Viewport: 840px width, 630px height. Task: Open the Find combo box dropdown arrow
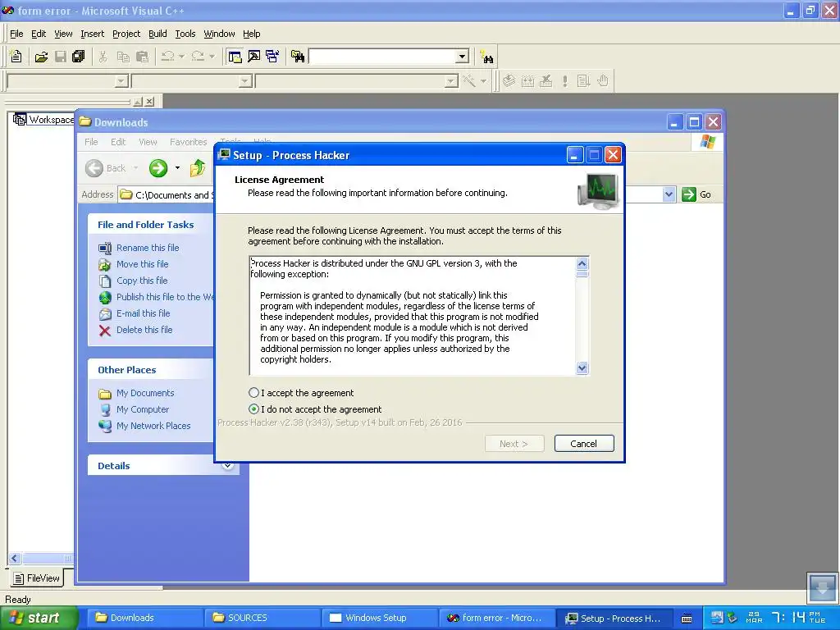[x=463, y=57]
